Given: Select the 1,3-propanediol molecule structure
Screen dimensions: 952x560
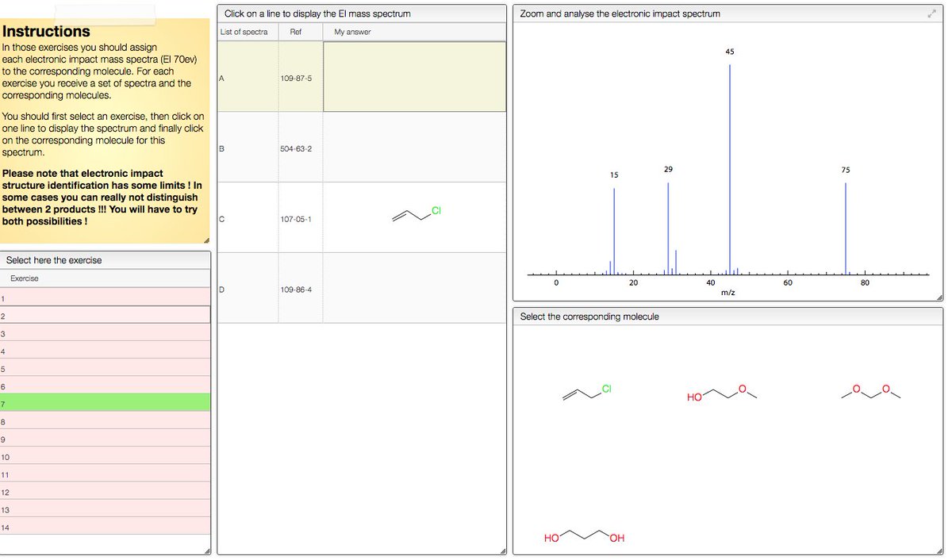Looking at the screenshot, I should [x=584, y=538].
